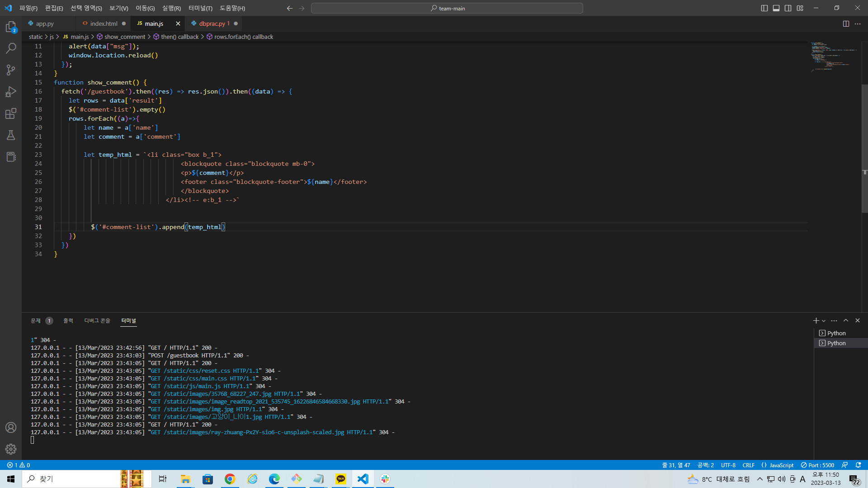
Task: Switch to the 디버그 콘솔 panel tab
Action: (x=97, y=321)
